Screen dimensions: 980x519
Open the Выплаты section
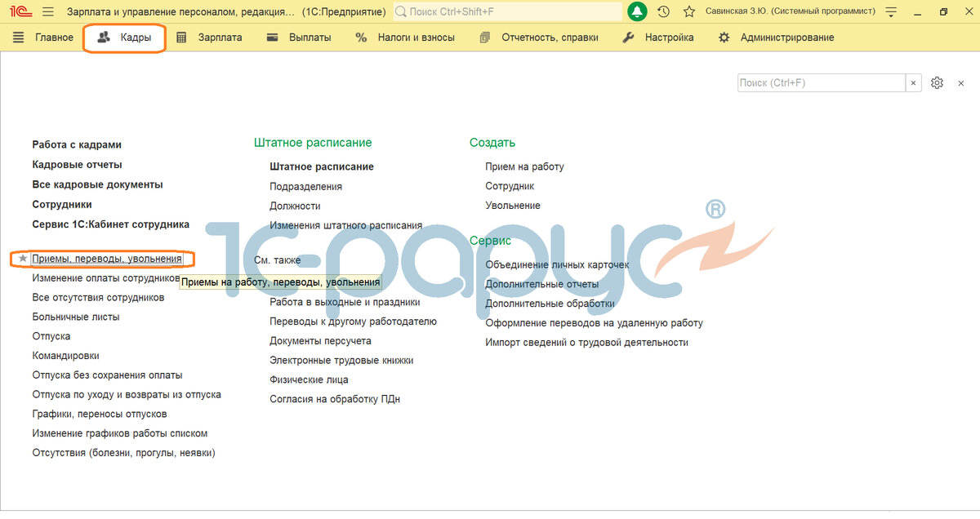(299, 38)
